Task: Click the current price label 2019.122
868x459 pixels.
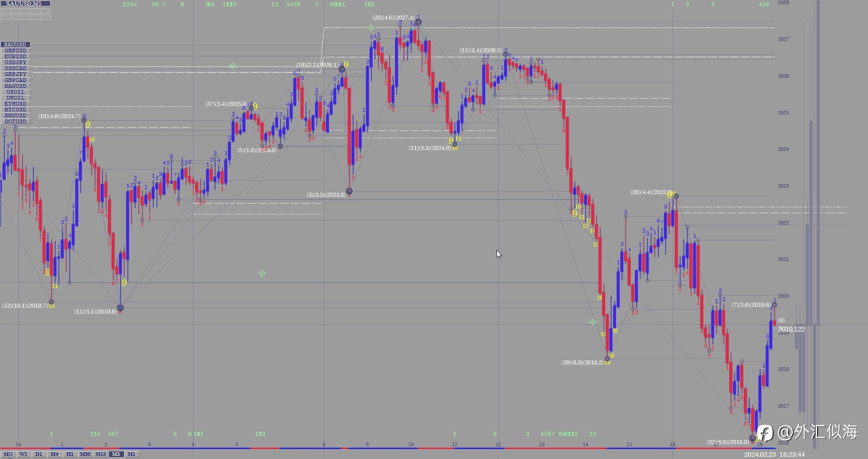Action: 791,329
